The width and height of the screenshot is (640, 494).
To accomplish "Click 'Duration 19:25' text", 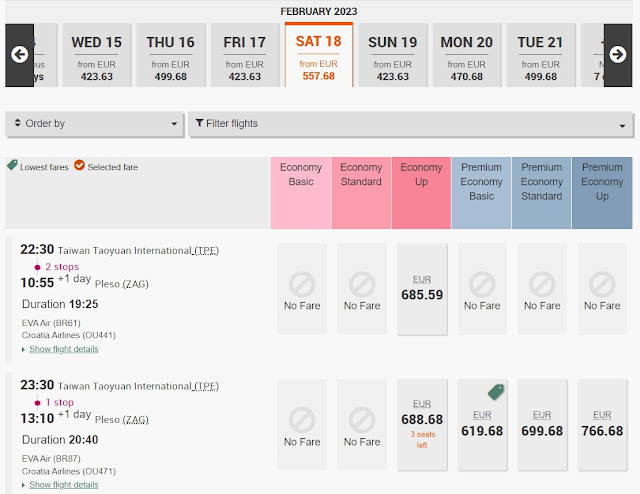I will click(x=60, y=304).
